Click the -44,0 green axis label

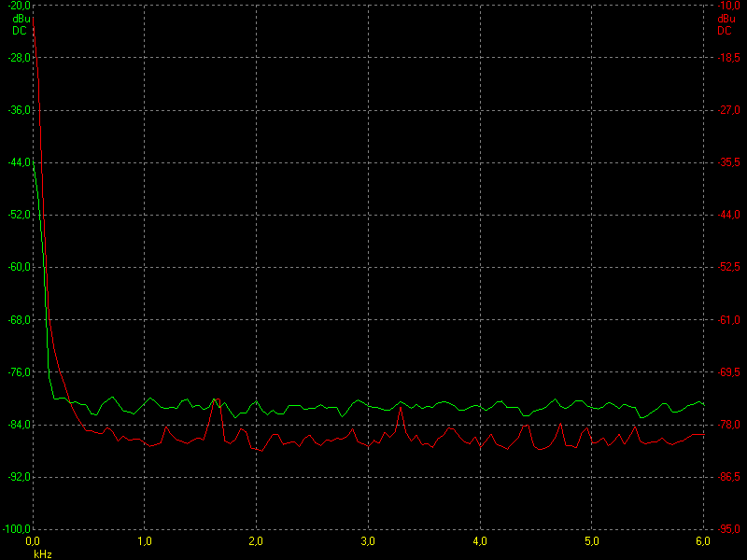(19, 162)
